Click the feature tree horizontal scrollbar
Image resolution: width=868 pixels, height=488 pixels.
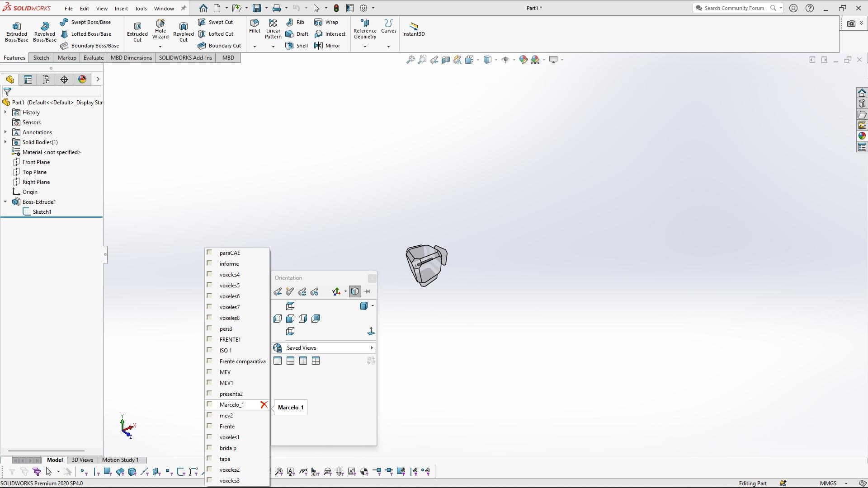(x=46, y=450)
